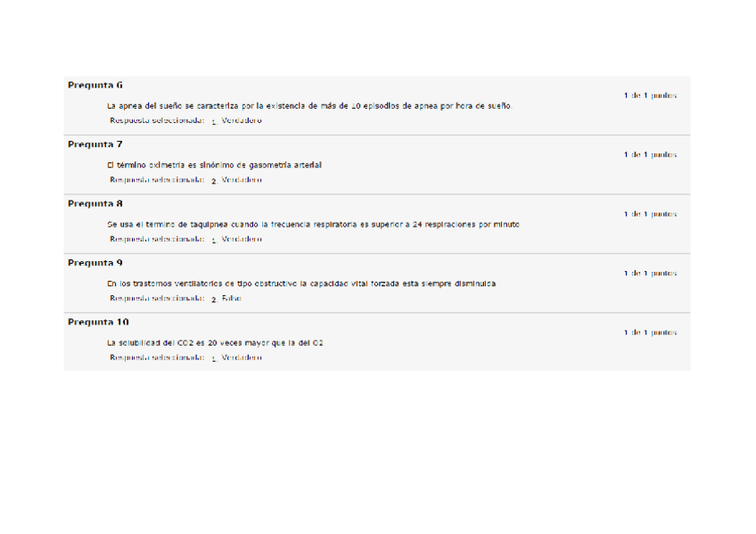Viewport: 756px width, 534px height.
Task: Click the score for Pregunta 7
Action: (651, 155)
